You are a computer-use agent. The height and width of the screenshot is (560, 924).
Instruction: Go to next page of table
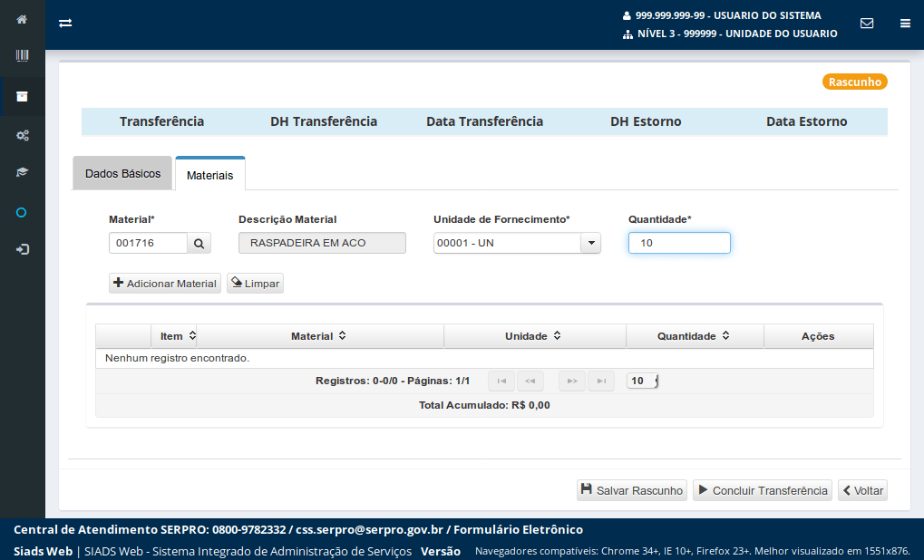pos(572,381)
